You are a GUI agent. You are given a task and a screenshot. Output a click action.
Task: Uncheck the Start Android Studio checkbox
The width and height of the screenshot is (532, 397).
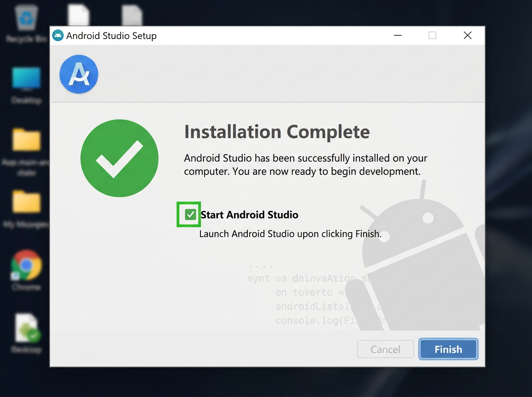[191, 215]
